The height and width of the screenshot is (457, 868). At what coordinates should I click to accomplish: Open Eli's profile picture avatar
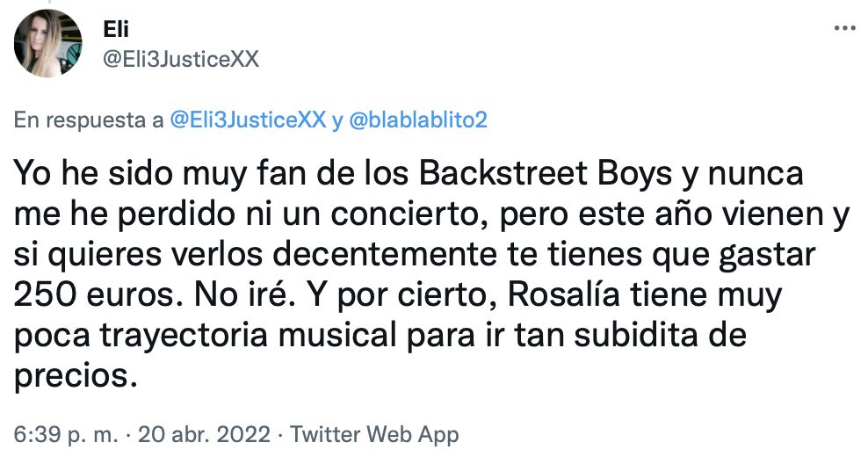tap(46, 46)
